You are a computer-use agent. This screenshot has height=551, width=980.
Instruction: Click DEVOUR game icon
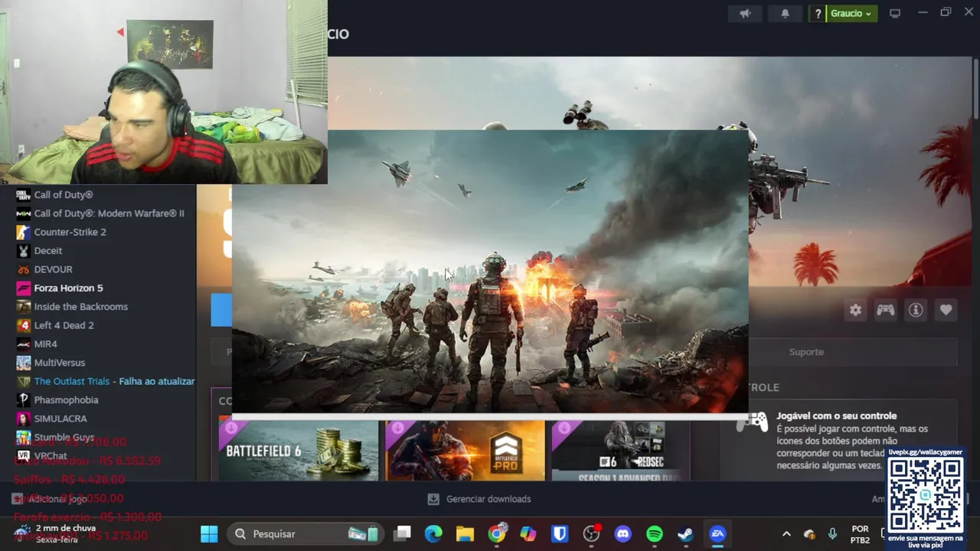23,269
